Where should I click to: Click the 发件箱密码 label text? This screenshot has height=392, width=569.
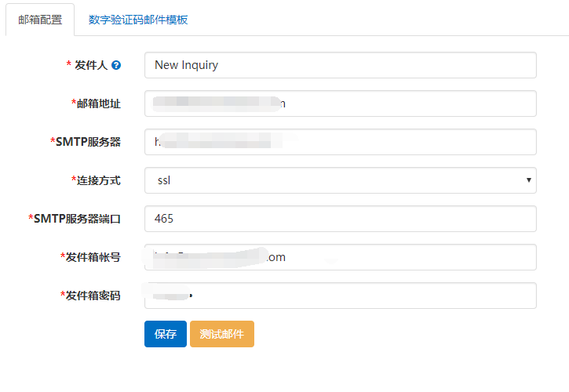(x=93, y=296)
